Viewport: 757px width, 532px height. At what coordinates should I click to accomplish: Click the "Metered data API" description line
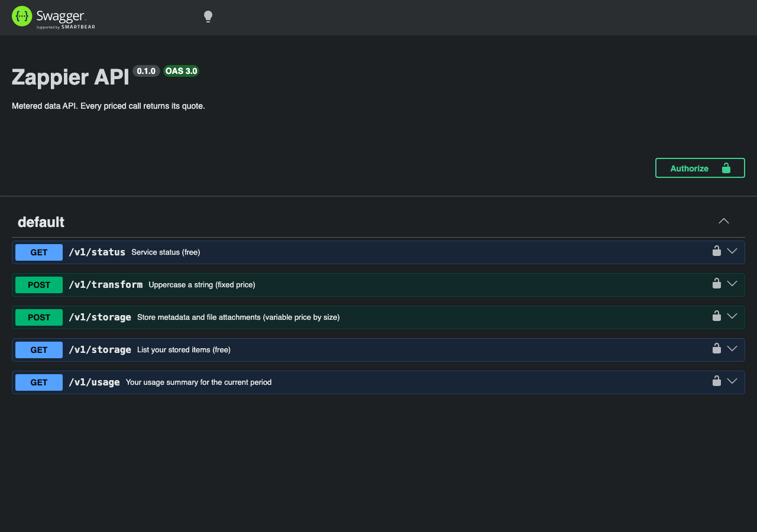pos(108,106)
